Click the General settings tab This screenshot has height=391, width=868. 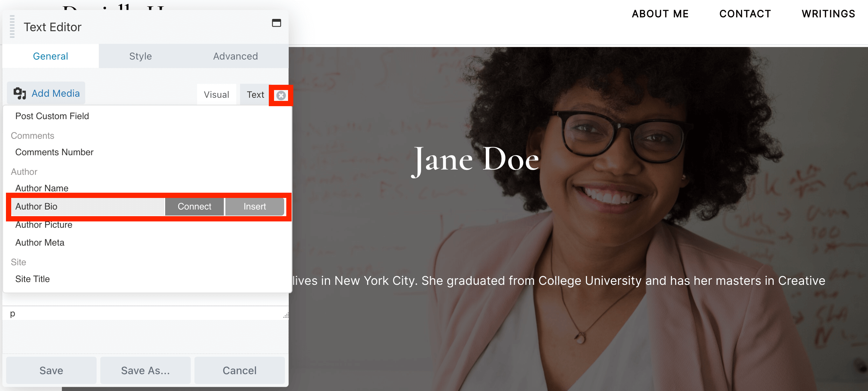[x=51, y=56]
